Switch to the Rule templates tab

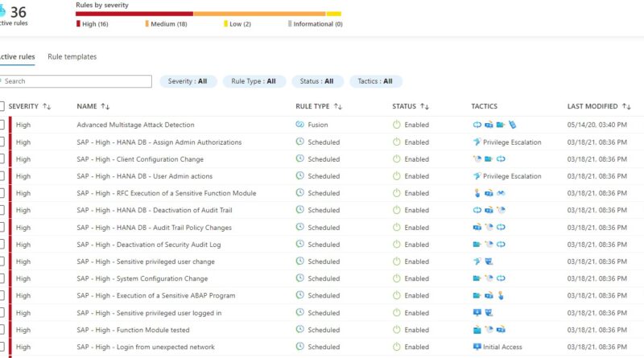point(72,56)
